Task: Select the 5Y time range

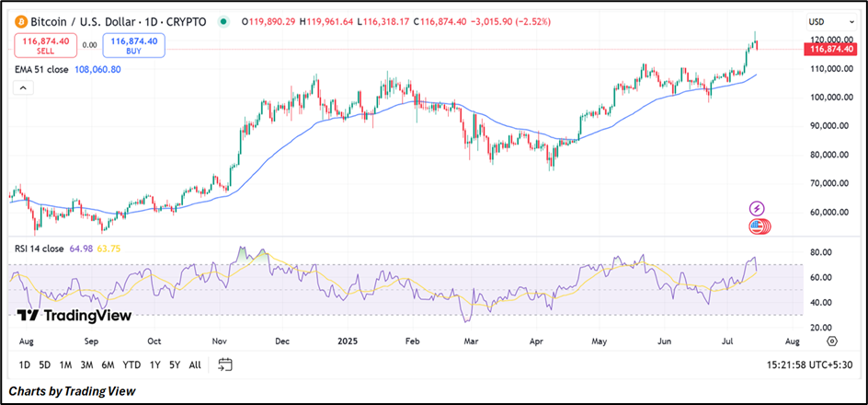Action: (x=174, y=365)
